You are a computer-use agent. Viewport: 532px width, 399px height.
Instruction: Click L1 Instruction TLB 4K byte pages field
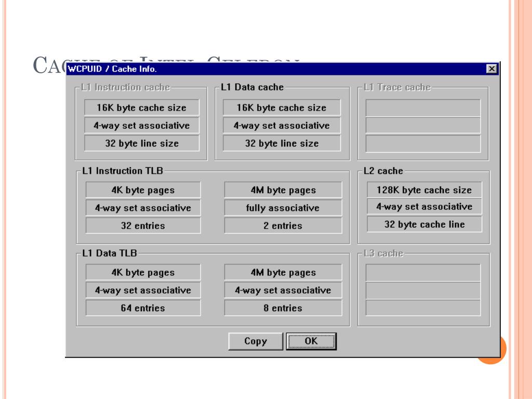click(x=143, y=190)
